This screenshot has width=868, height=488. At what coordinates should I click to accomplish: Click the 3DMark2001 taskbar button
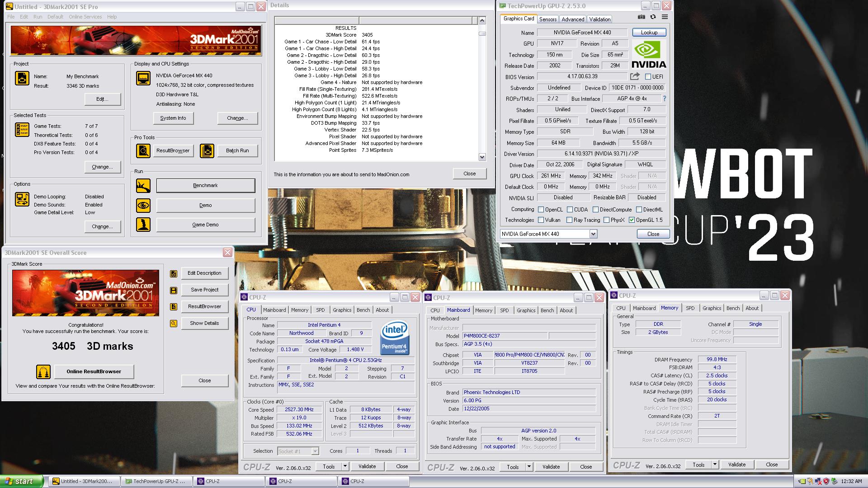[x=84, y=481]
